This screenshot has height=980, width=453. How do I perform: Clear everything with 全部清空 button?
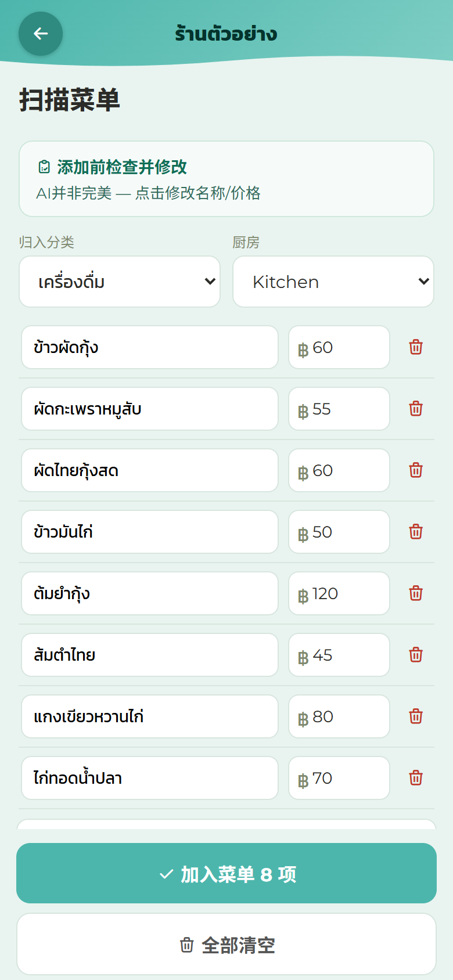pyautogui.click(x=227, y=945)
